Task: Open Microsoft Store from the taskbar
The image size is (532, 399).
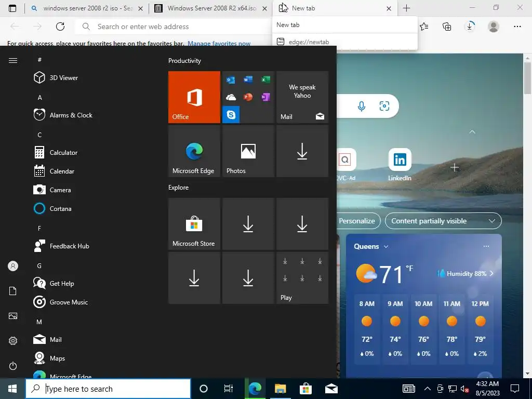Action: click(305, 389)
